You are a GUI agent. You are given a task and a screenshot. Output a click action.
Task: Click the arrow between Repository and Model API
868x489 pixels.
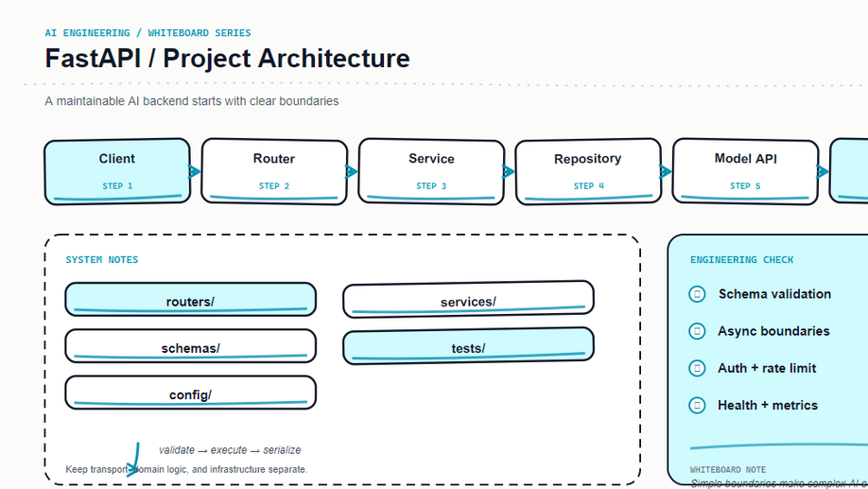click(666, 172)
